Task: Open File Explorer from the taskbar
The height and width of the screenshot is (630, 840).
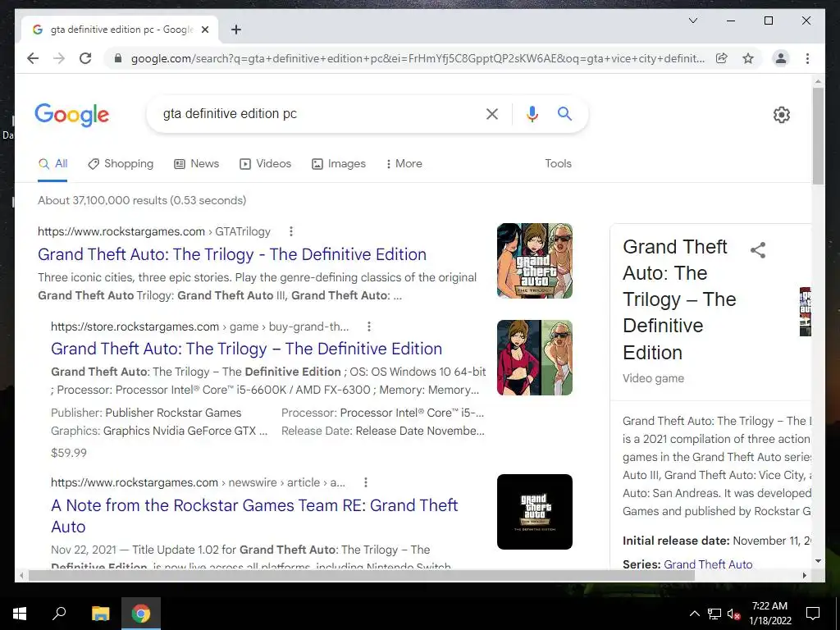Action: pos(100,614)
